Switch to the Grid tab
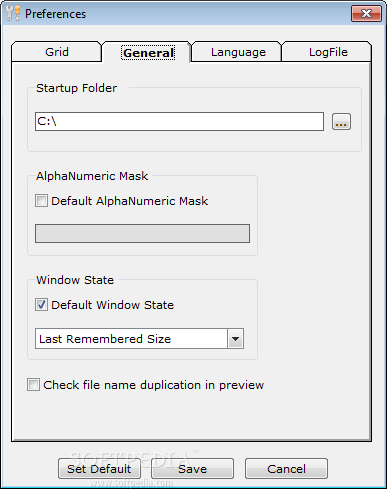Screen dimensions: 387x489 57,52
